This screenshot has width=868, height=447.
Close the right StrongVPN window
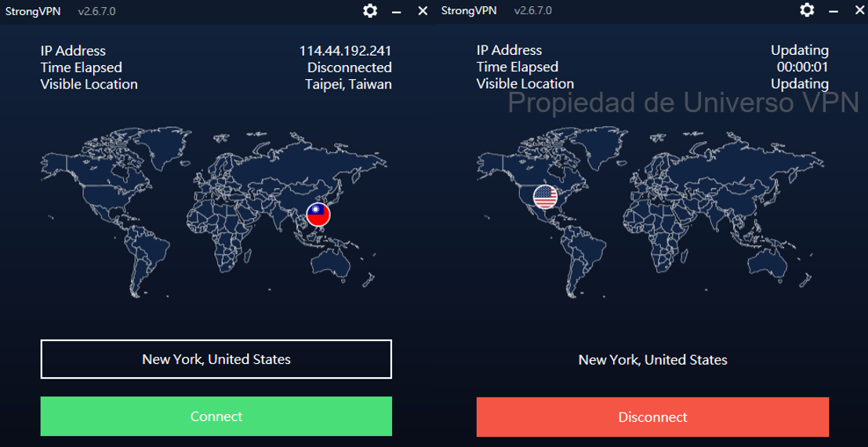pyautogui.click(x=859, y=10)
